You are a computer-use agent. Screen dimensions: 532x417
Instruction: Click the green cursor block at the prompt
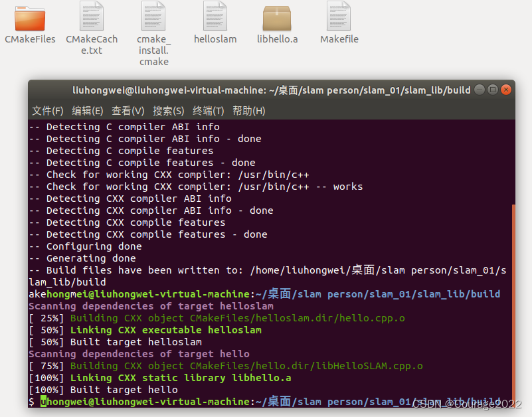click(43, 401)
